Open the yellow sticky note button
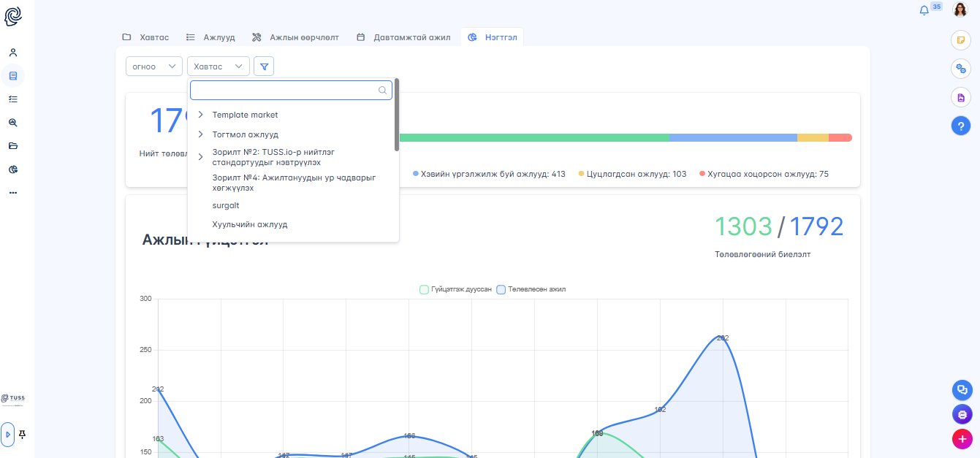The image size is (980, 458). click(x=961, y=40)
